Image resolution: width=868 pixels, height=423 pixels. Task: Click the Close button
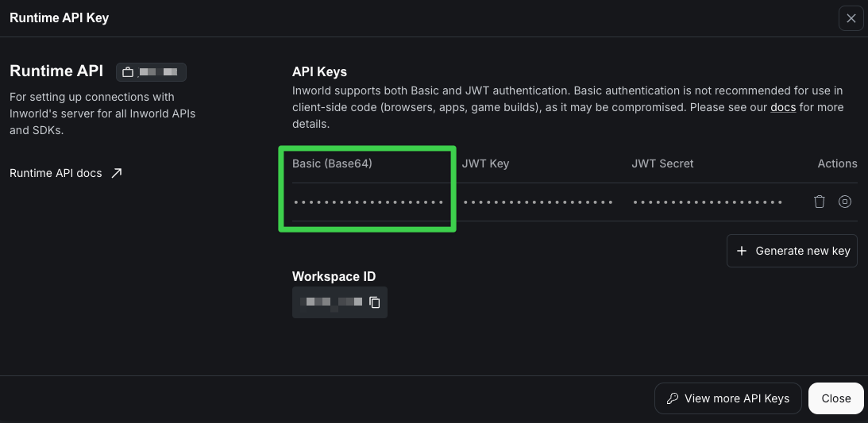coord(836,398)
